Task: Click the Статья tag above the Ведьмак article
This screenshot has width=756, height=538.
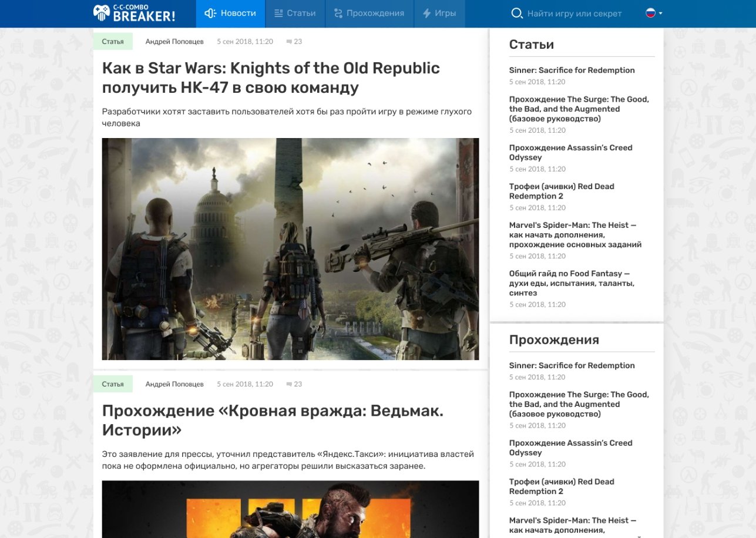Action: pyautogui.click(x=113, y=384)
